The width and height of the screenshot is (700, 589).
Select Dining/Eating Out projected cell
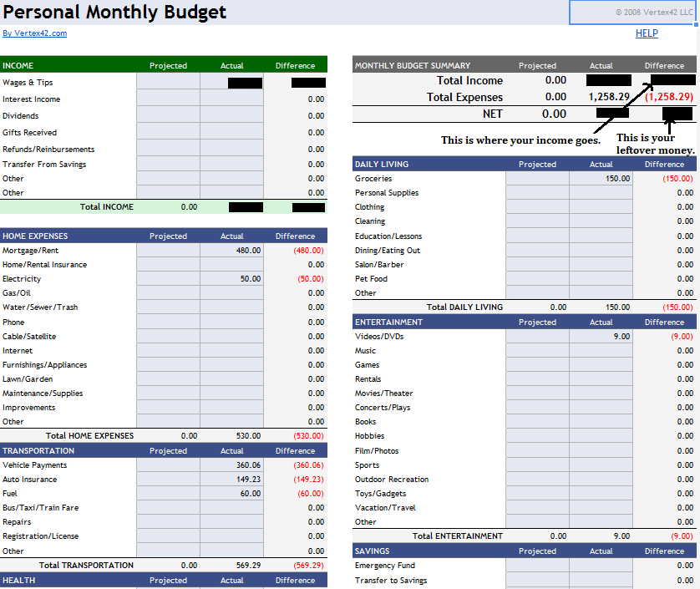pos(537,251)
